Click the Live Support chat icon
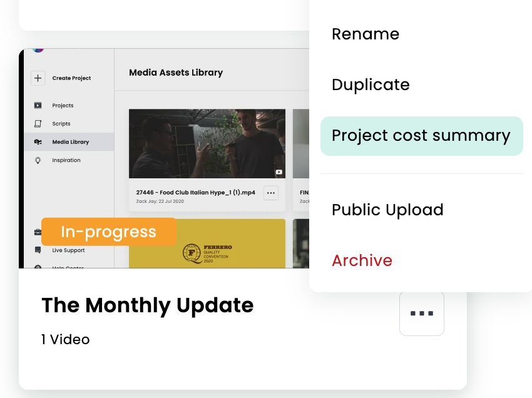The height and width of the screenshot is (398, 532). point(38,250)
